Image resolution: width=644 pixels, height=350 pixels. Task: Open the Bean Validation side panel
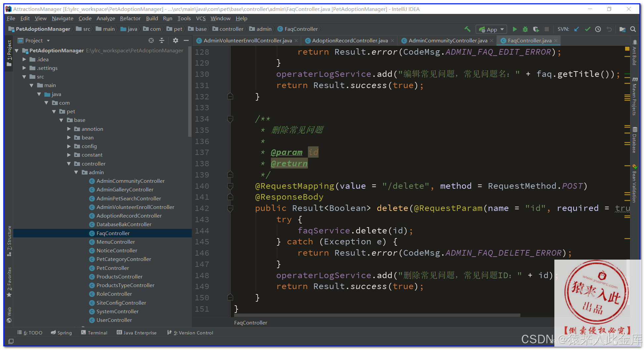[x=634, y=183]
